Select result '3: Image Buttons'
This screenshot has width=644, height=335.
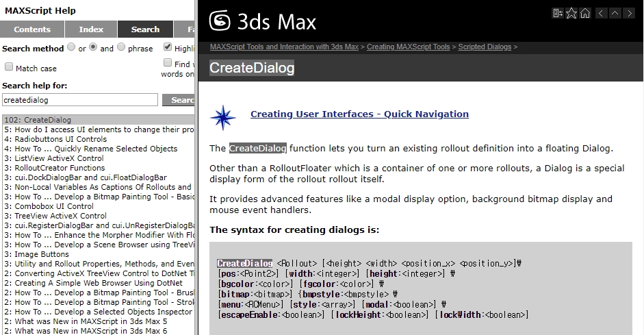pos(99,254)
